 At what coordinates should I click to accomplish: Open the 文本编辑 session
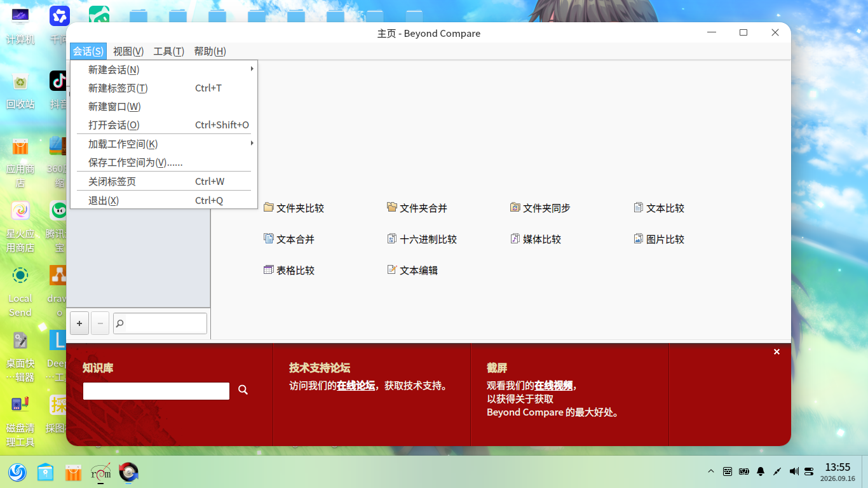pyautogui.click(x=412, y=270)
